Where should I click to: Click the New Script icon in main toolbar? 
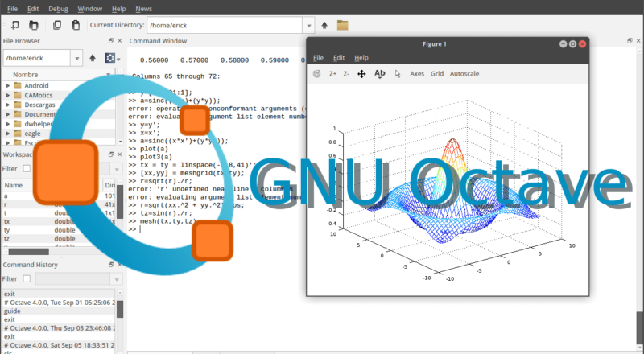click(14, 25)
